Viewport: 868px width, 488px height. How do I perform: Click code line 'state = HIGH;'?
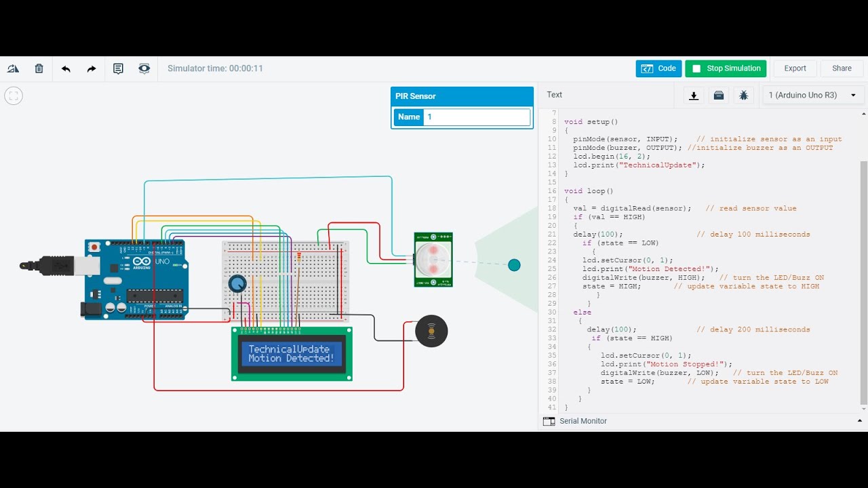(x=612, y=287)
